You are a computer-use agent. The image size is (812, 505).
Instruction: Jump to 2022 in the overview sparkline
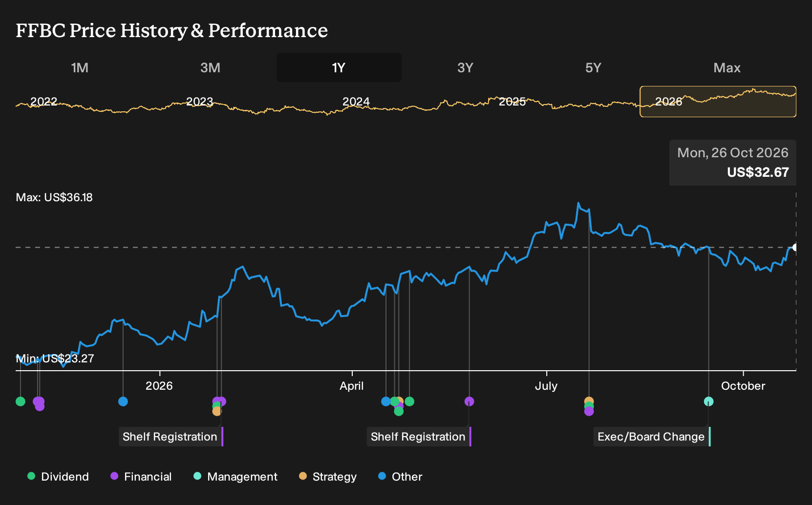coord(43,102)
